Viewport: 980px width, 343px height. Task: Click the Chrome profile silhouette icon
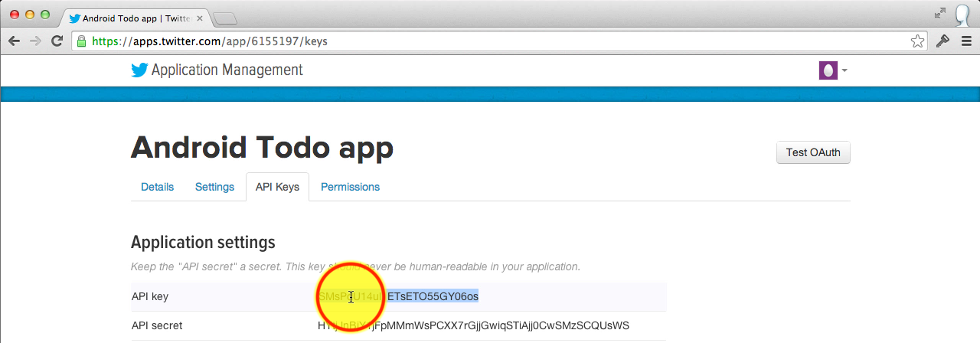coord(964,14)
